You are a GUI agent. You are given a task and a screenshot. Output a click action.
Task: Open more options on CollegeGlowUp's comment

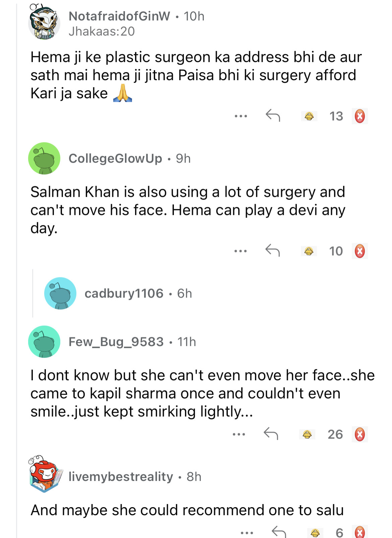[241, 251]
